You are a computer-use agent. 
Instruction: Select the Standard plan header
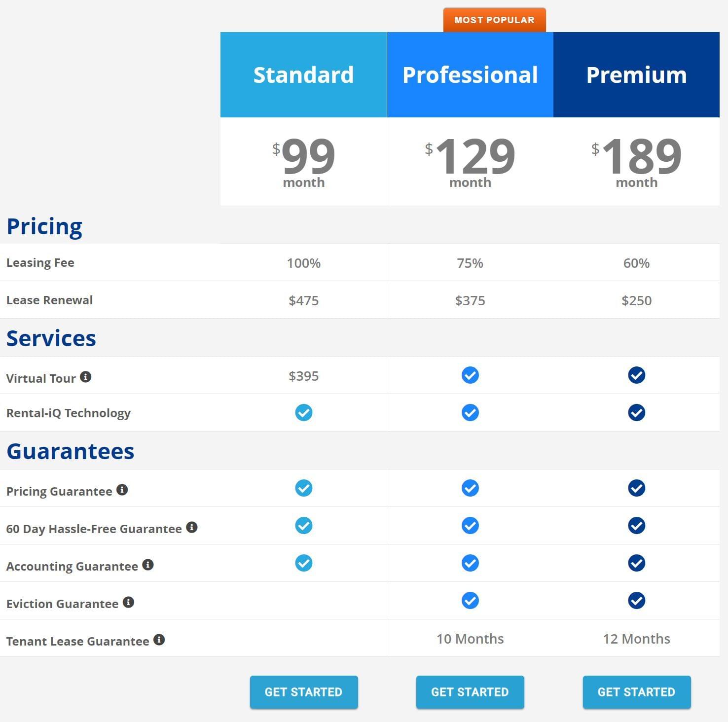point(303,75)
